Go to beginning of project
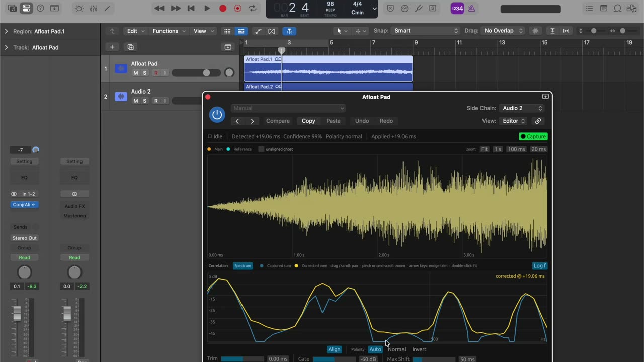The image size is (644, 362). click(x=191, y=8)
